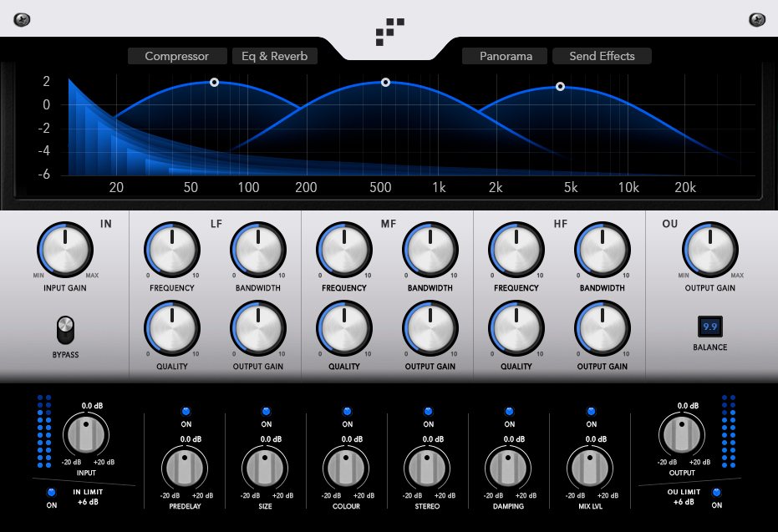
Task: Click the Predelay knob in the reverb row
Action: (185, 468)
